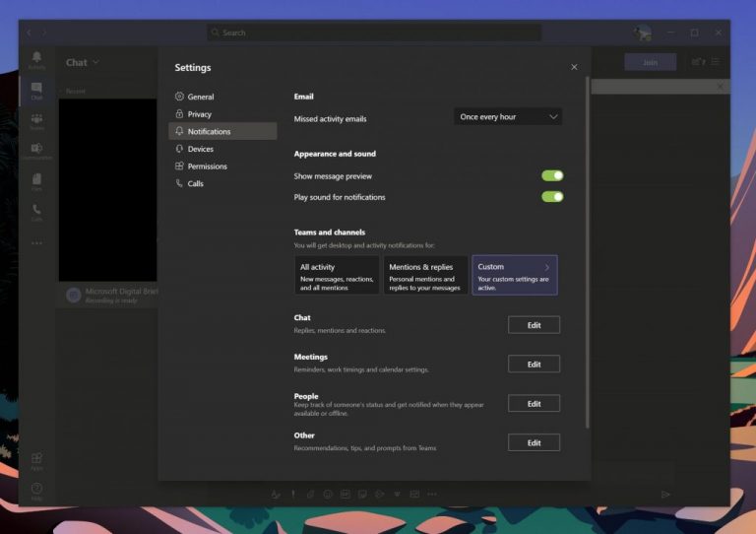This screenshot has height=534, width=756.
Task: Toggle Play sound for notifications switch
Action: [x=552, y=197]
